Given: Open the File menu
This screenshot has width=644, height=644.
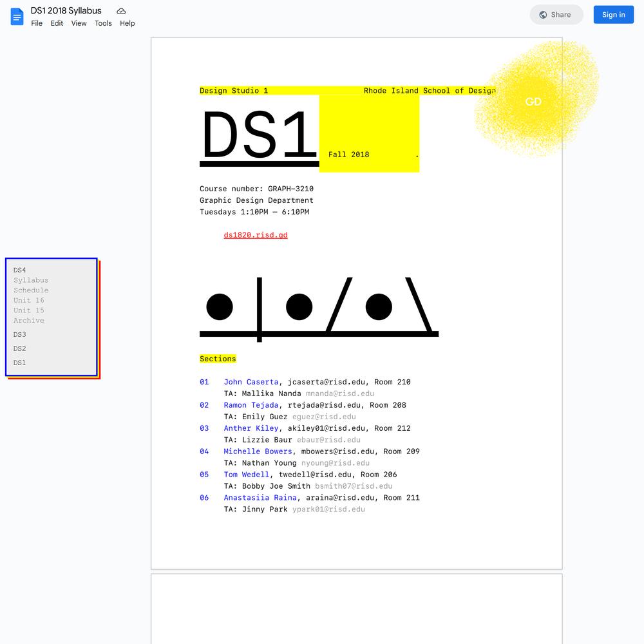Looking at the screenshot, I should 37,23.
